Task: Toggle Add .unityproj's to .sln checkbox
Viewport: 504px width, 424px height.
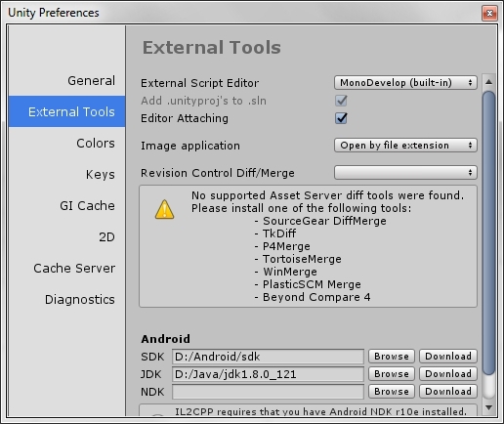Action: tap(341, 101)
